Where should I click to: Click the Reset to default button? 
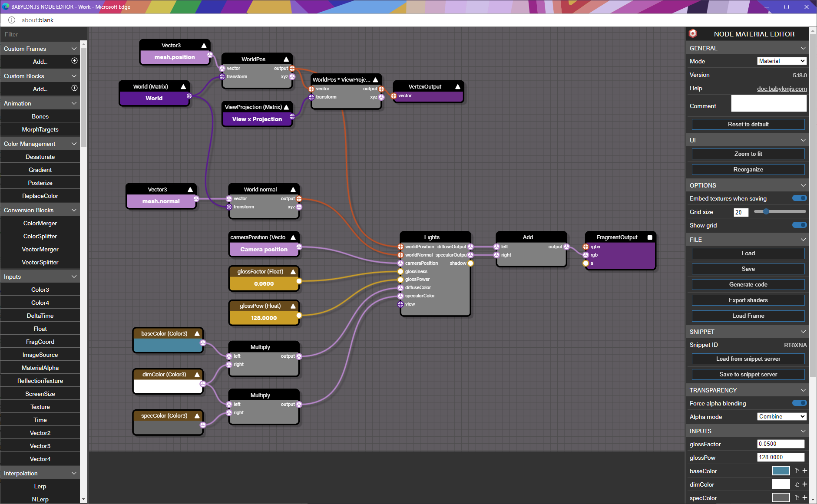coord(748,124)
